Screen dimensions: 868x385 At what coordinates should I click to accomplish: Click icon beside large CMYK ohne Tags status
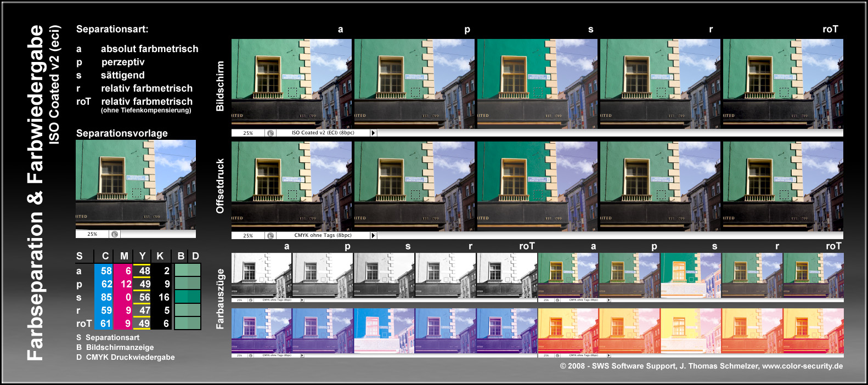(x=270, y=235)
